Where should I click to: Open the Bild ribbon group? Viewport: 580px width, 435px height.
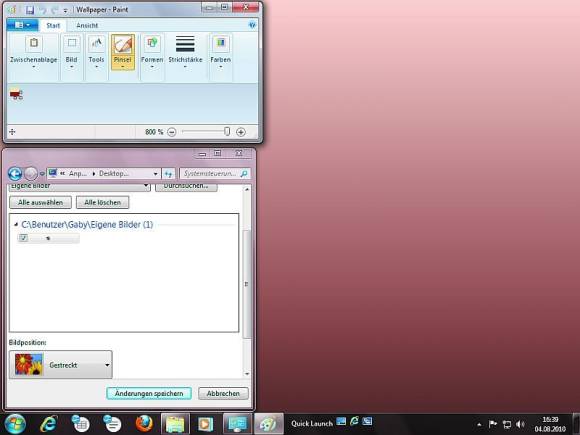tap(71, 52)
